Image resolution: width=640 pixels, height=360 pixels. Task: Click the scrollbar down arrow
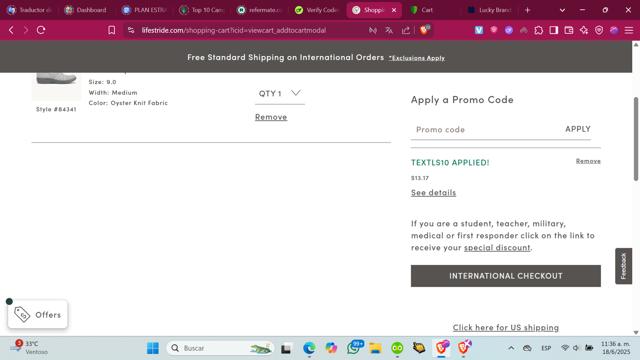pyautogui.click(x=636, y=332)
